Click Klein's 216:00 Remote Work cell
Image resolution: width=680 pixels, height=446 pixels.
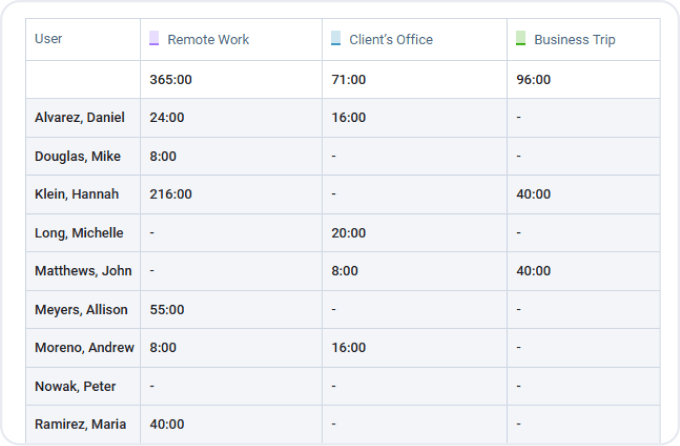point(170,194)
